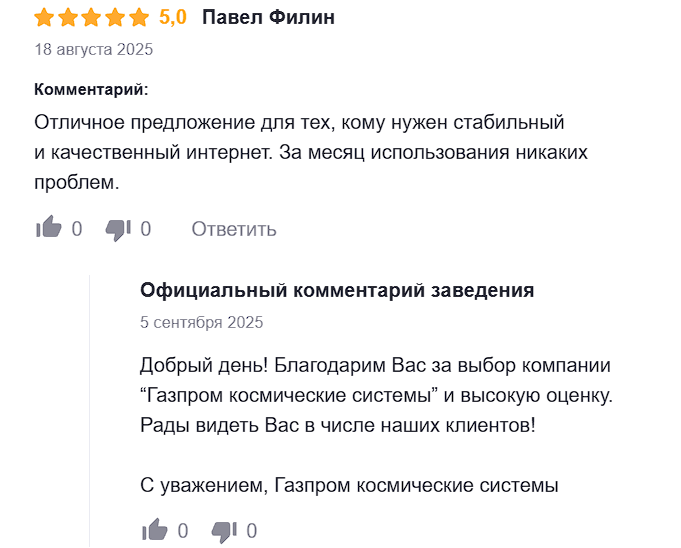
Task: Click 'Ответить' to reply to the review
Action: (234, 229)
